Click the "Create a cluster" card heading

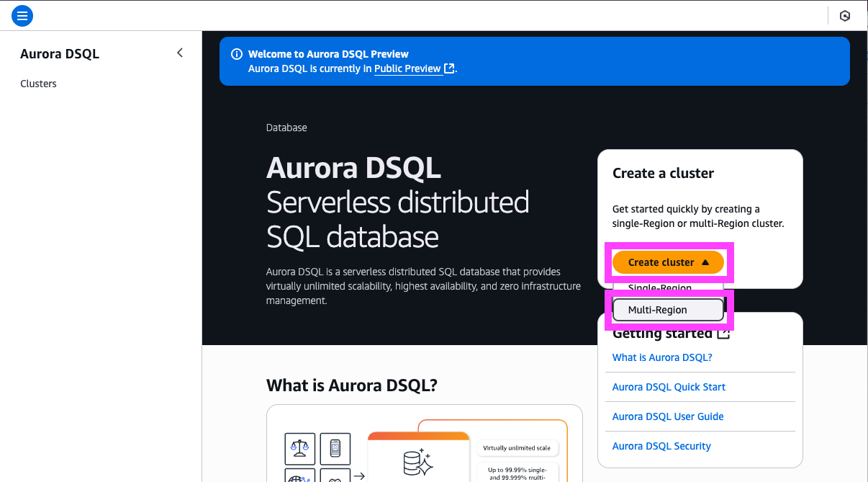coord(663,173)
